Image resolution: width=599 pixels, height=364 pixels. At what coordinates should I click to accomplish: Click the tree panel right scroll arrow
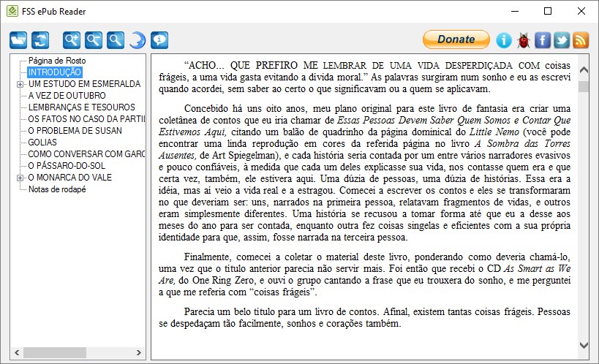point(139,352)
